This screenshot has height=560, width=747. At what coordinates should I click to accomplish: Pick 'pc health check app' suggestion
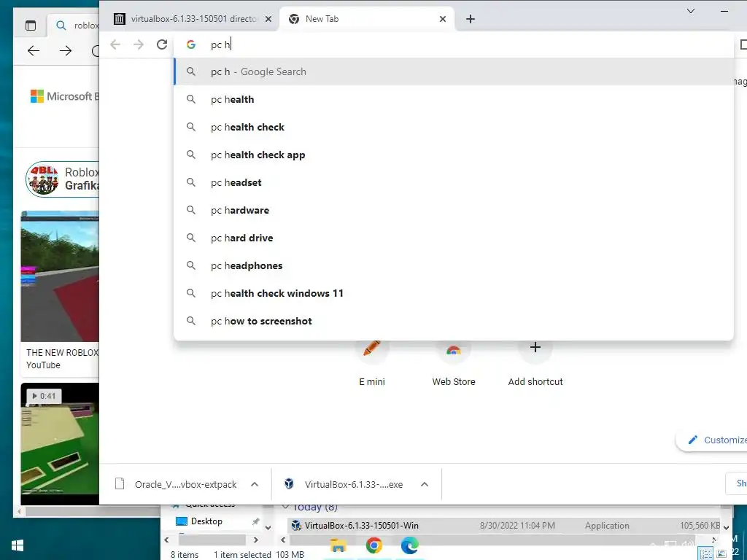[454, 155]
